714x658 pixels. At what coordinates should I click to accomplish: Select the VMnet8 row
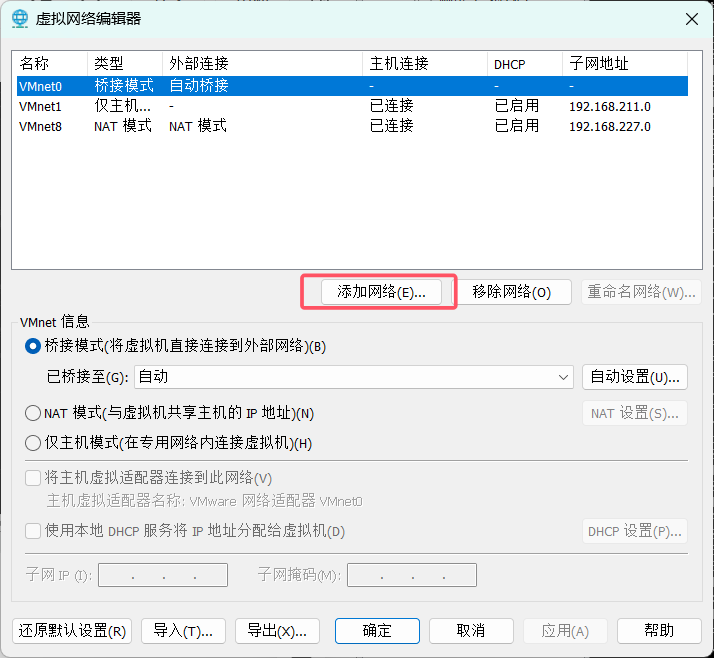pyautogui.click(x=352, y=126)
